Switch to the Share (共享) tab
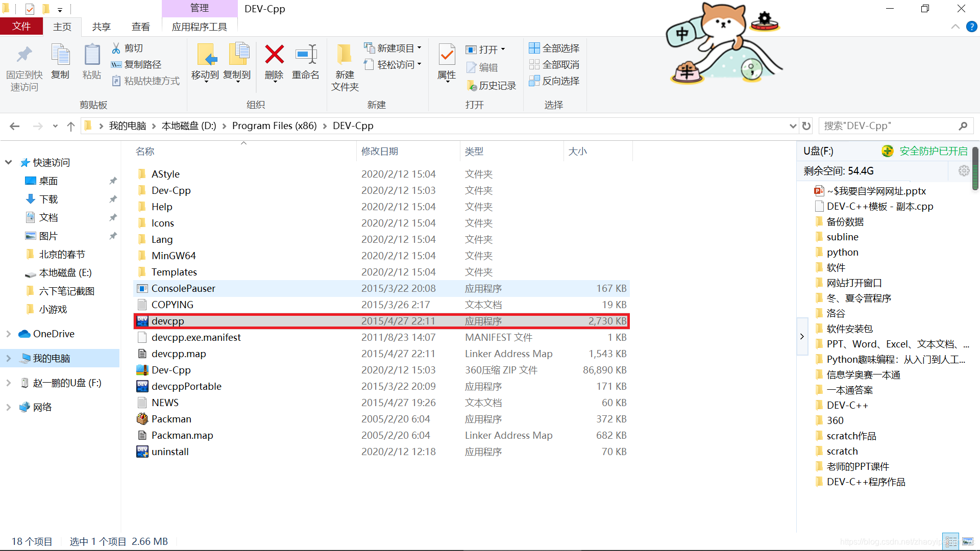The image size is (980, 551). tap(101, 27)
